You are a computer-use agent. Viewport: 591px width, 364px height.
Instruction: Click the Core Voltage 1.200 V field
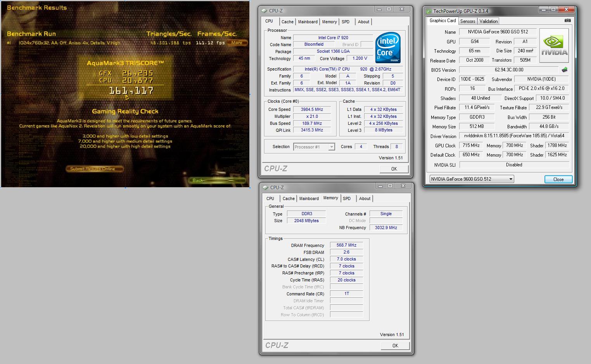point(359,59)
